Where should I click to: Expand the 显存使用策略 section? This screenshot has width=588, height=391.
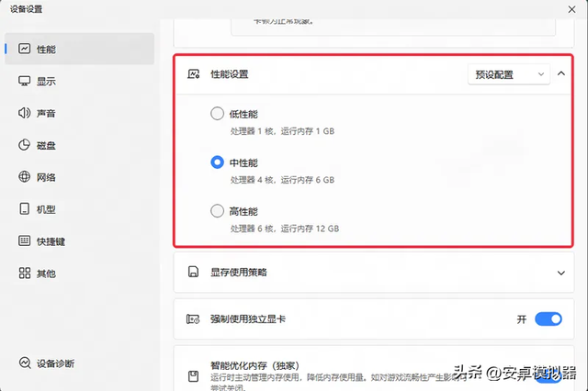coord(561,273)
